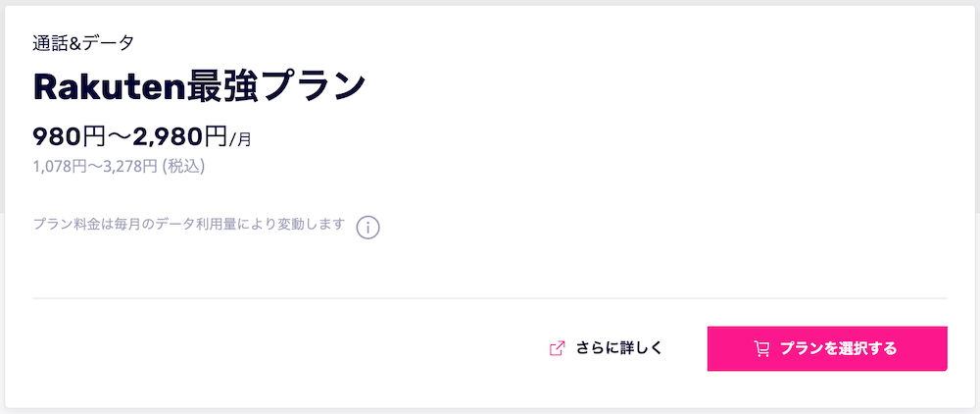Click the Rakuten最強プラン plan heading
The image size is (980, 414).
coord(199,87)
